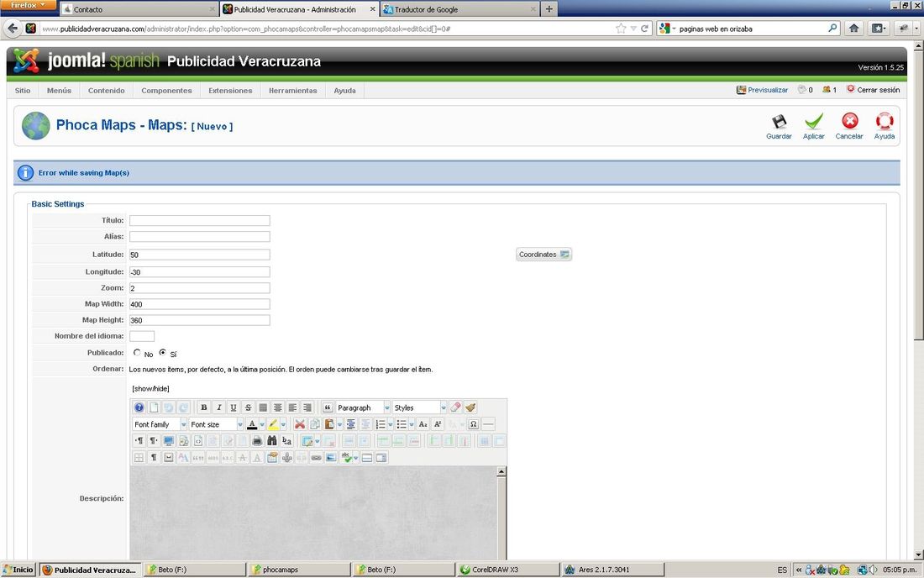Click the editor new document icon
This screenshot has height=578, width=924.
point(154,407)
